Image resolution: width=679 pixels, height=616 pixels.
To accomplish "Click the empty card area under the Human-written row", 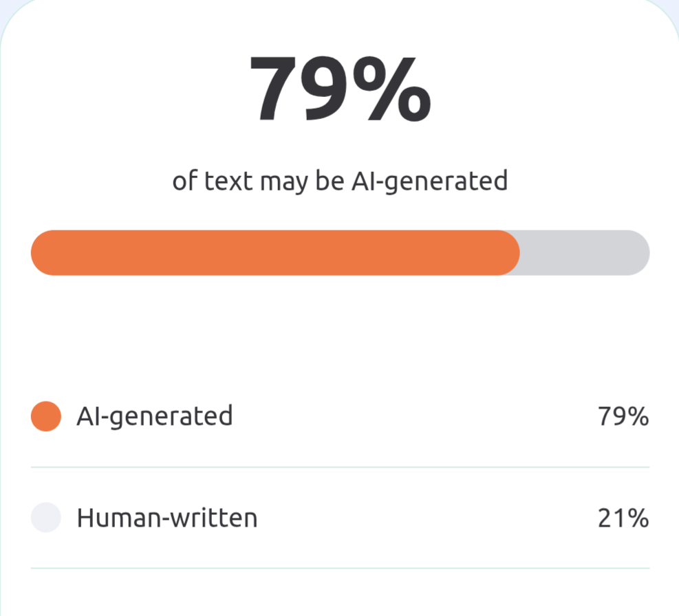I will (x=340, y=593).
